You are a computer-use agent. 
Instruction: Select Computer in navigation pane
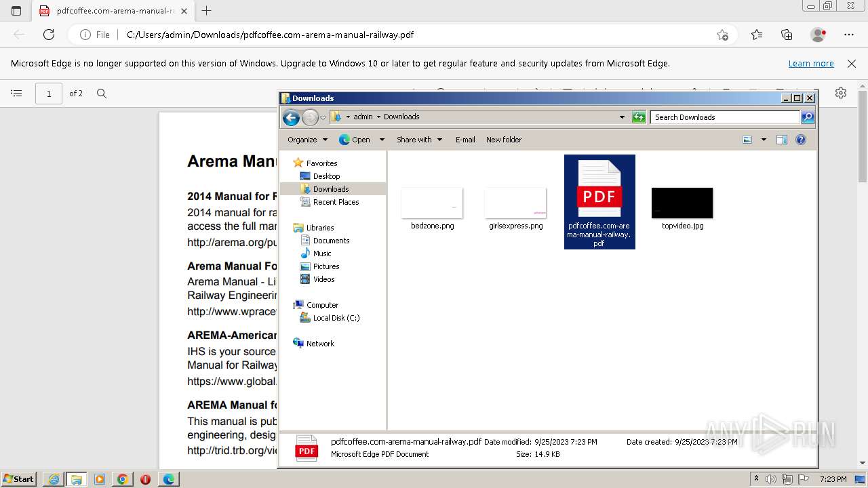[x=322, y=305]
